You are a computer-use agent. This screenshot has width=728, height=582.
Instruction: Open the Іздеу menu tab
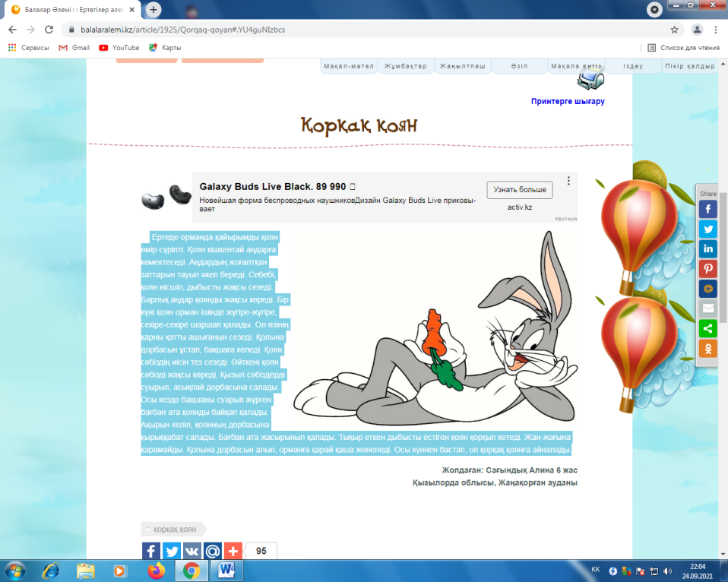(x=633, y=66)
